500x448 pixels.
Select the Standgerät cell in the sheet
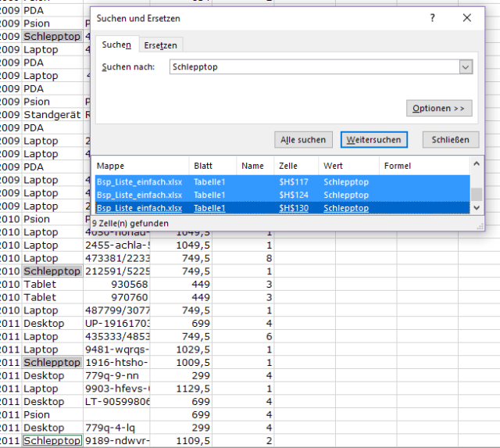(52, 115)
